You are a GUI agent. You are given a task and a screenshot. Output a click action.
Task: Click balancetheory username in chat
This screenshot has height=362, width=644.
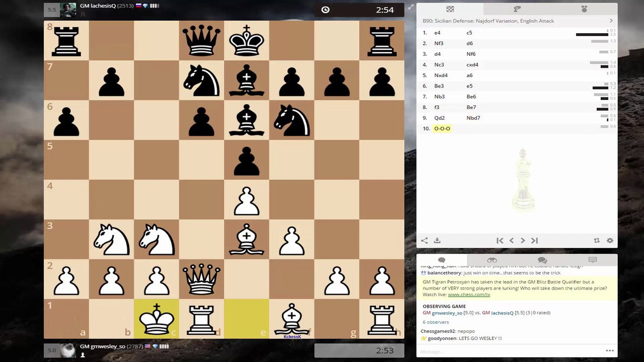coord(445,273)
